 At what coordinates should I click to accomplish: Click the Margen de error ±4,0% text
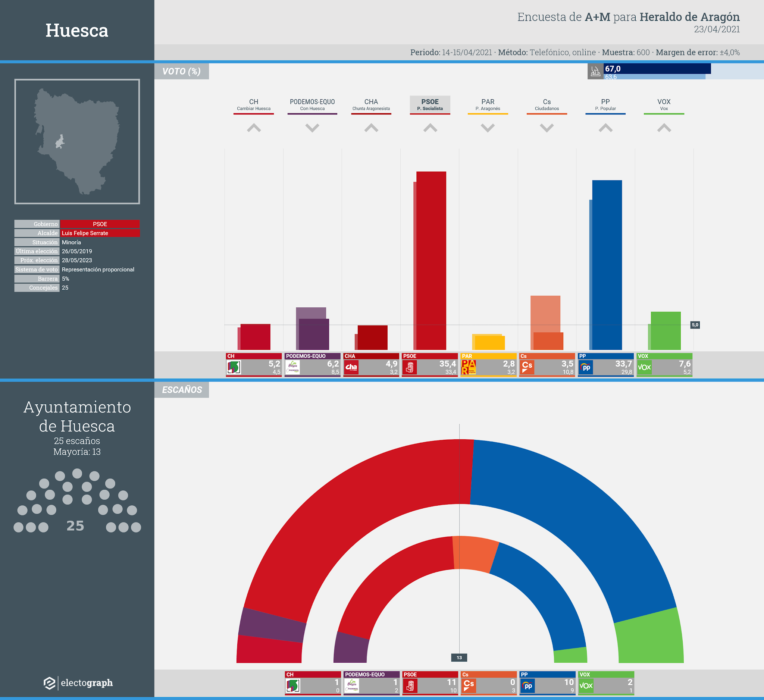698,52
